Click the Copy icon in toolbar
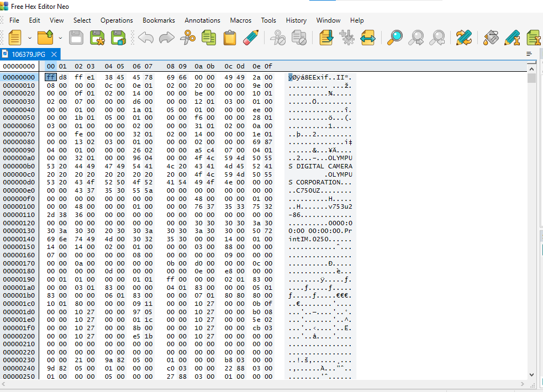543x392 pixels. pyautogui.click(x=209, y=38)
